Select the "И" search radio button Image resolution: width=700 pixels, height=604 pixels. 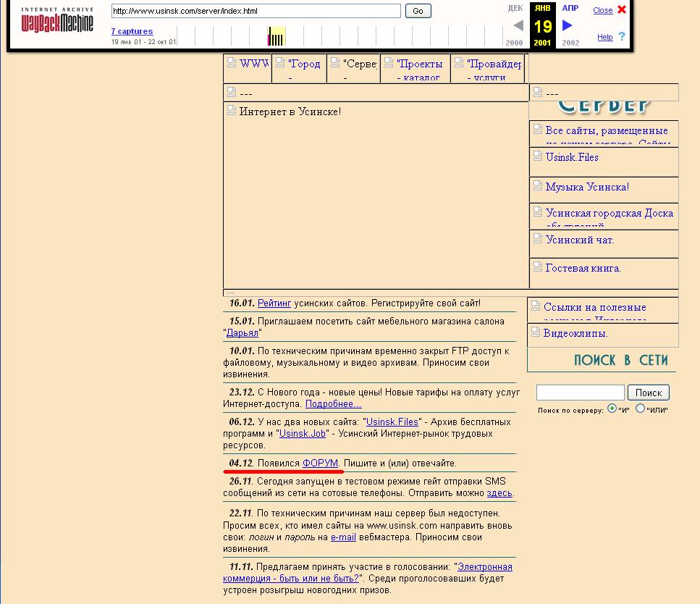[x=612, y=408]
